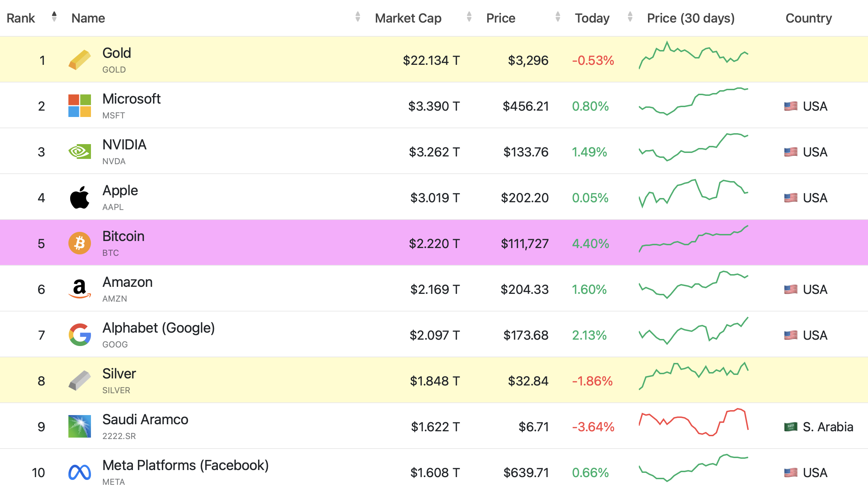Click the S. Arabia country label
The image size is (868, 494).
pyautogui.click(x=828, y=427)
